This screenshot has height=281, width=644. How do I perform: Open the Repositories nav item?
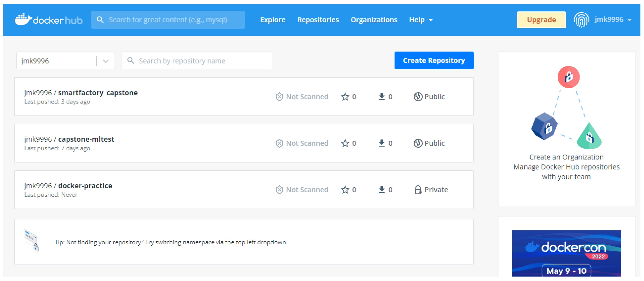pos(318,20)
